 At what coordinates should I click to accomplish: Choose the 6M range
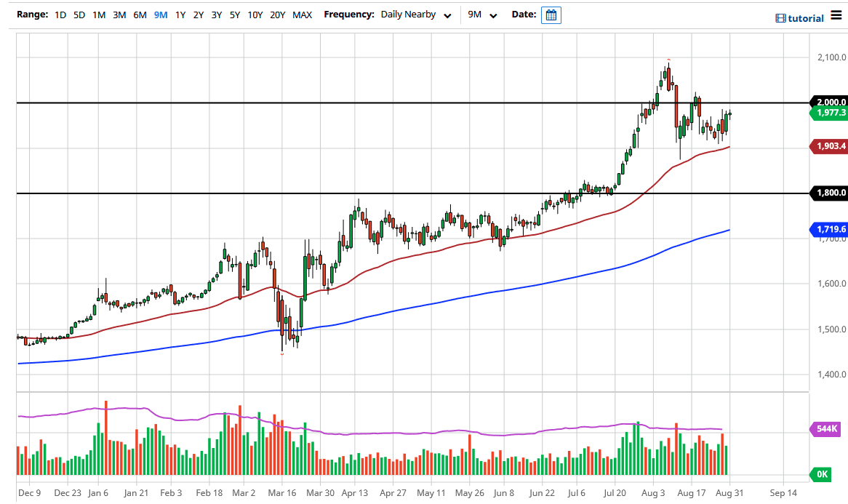coord(140,15)
